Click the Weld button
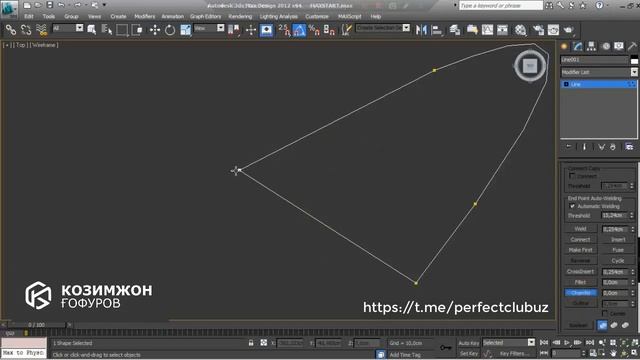This screenshot has width=640, height=360. tap(580, 229)
